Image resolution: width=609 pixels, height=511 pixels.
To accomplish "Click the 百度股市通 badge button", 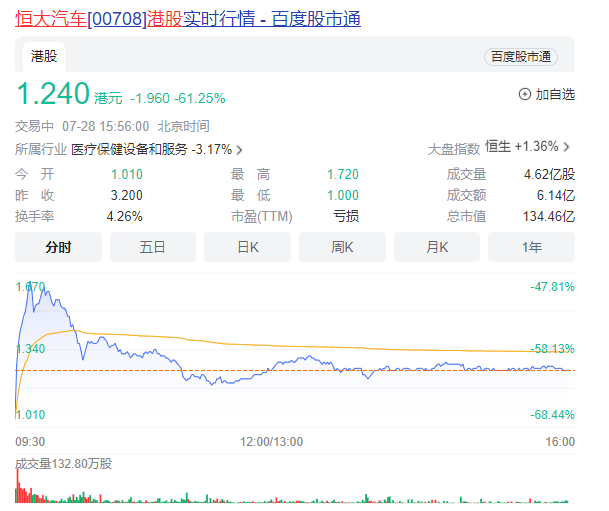I will pyautogui.click(x=521, y=57).
